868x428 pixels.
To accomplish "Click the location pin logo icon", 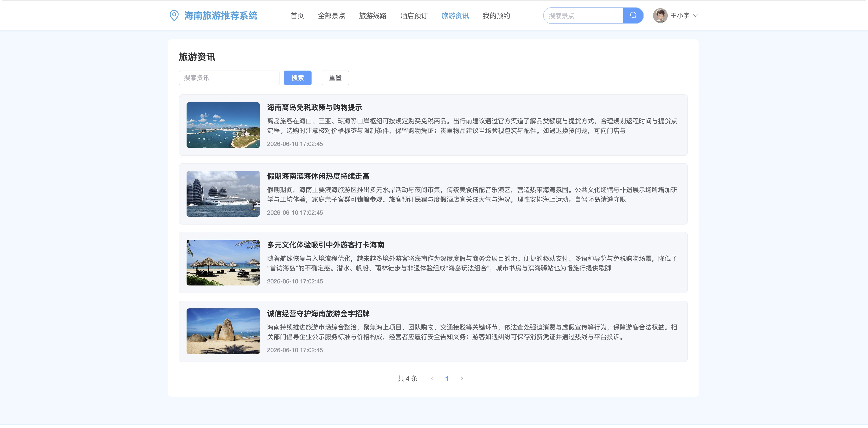I will 174,16.
